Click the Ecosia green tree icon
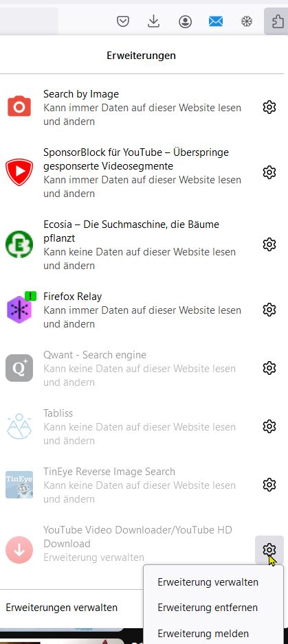The width and height of the screenshot is (288, 644). (19, 244)
